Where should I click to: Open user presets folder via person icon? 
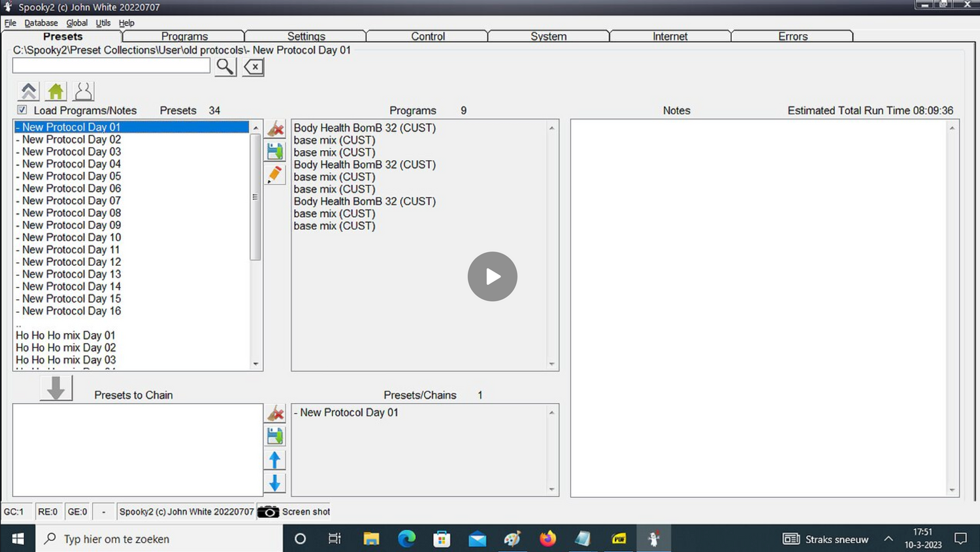tap(83, 91)
